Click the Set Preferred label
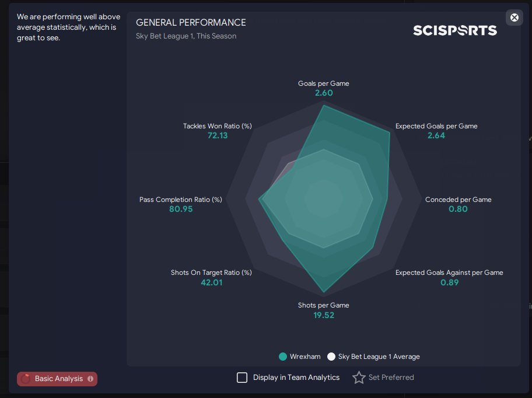The width and height of the screenshot is (532, 398). [x=391, y=378]
